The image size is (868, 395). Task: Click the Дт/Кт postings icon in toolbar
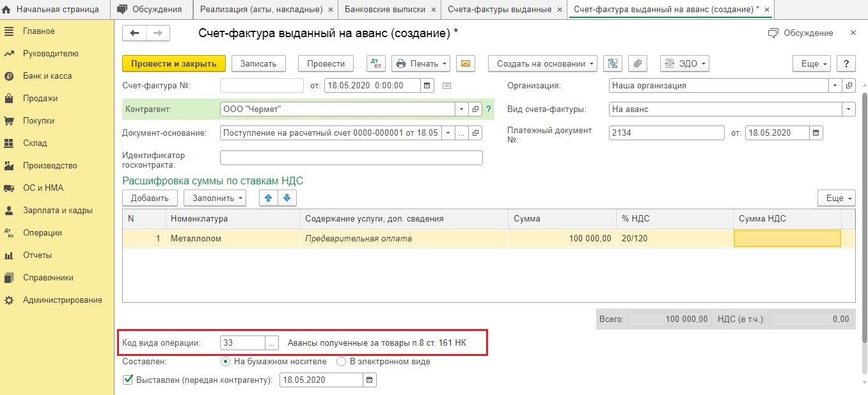376,63
